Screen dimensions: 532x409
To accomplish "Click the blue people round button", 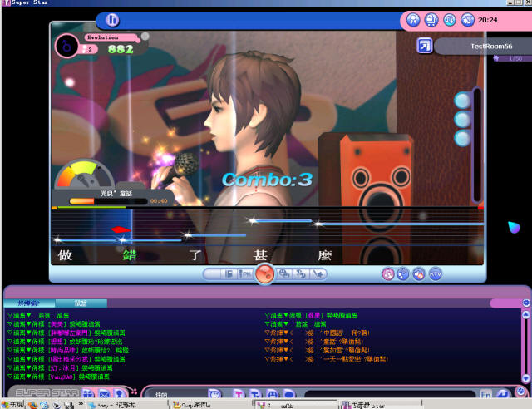I will pyautogui.click(x=403, y=273).
